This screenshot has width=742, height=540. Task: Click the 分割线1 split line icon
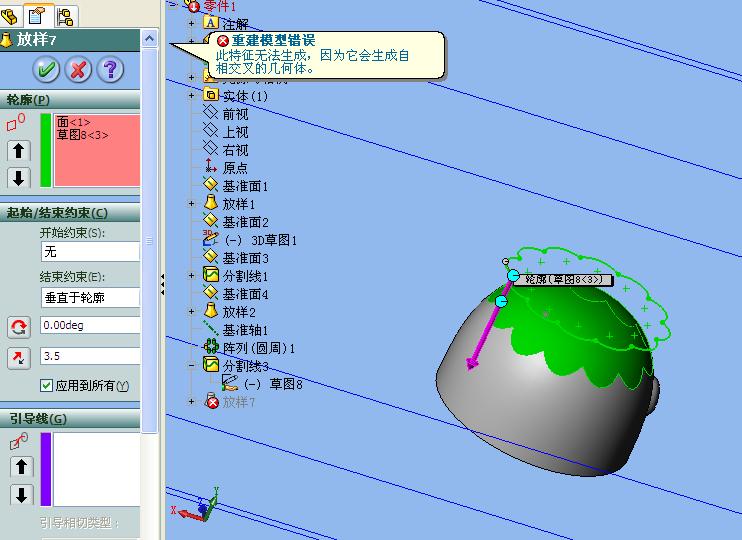[211, 274]
